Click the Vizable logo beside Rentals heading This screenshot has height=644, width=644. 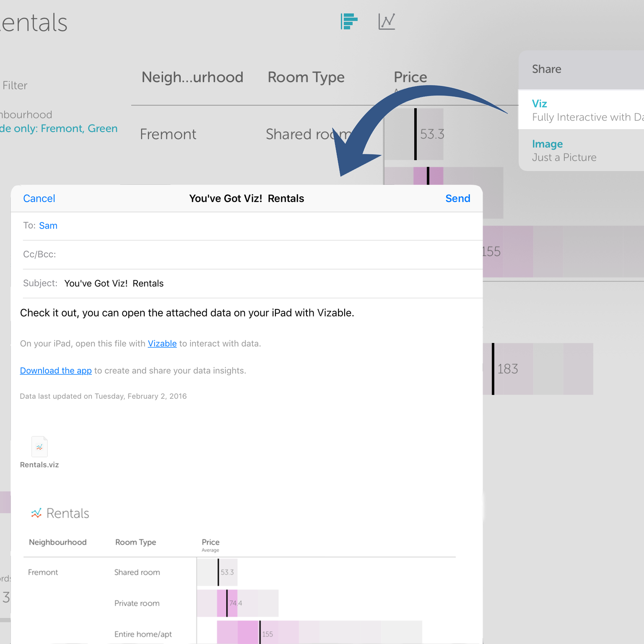click(x=36, y=513)
